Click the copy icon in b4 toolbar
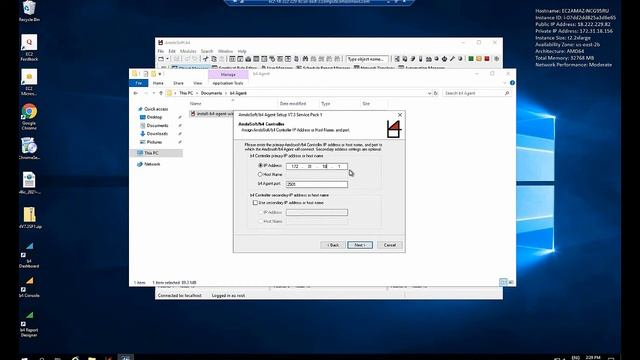The image size is (640, 360). tap(214, 59)
